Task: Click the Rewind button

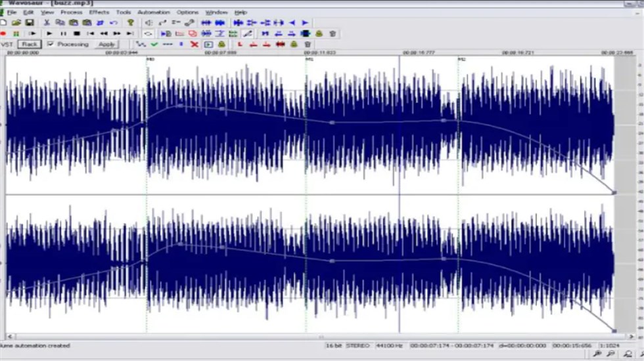Action: point(104,33)
